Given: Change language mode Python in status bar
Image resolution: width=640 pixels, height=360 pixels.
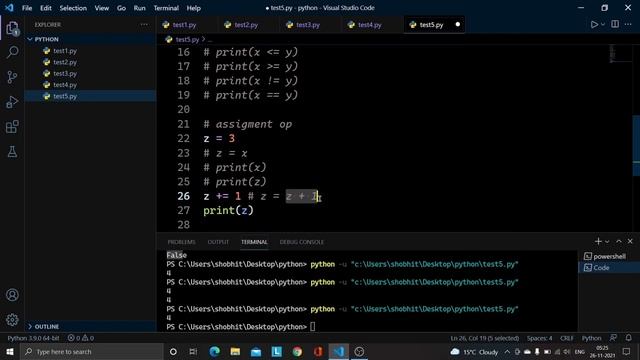Looking at the screenshot, I should point(591,338).
